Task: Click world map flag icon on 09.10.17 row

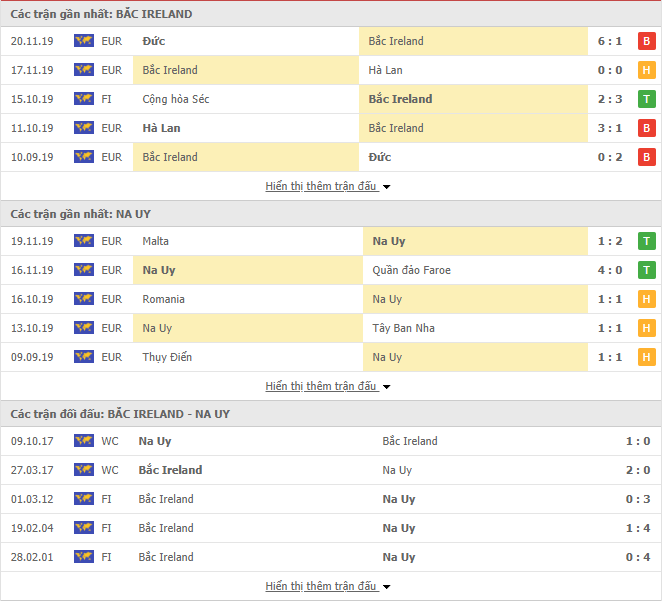Action: point(84,441)
